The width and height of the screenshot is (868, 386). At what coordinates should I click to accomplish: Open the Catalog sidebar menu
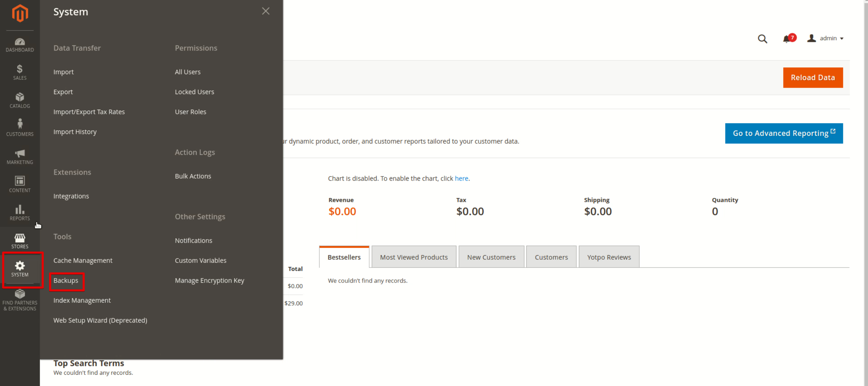click(x=20, y=101)
